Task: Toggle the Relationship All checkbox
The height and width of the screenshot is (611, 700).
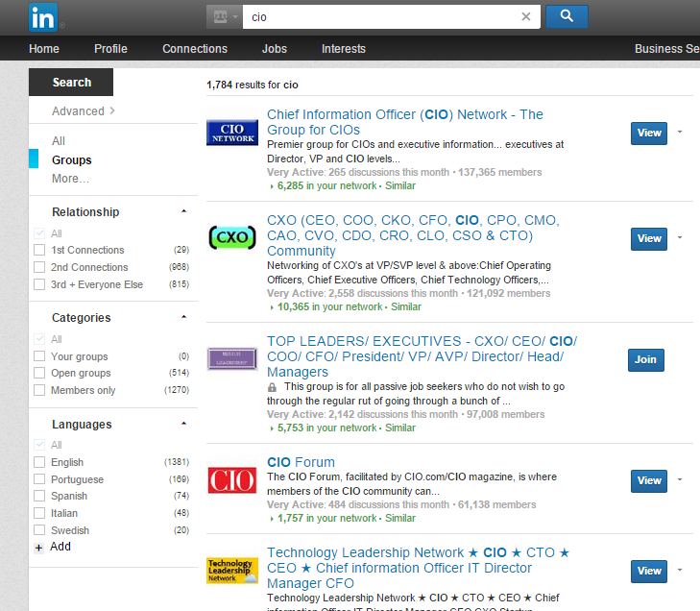Action: pyautogui.click(x=39, y=233)
